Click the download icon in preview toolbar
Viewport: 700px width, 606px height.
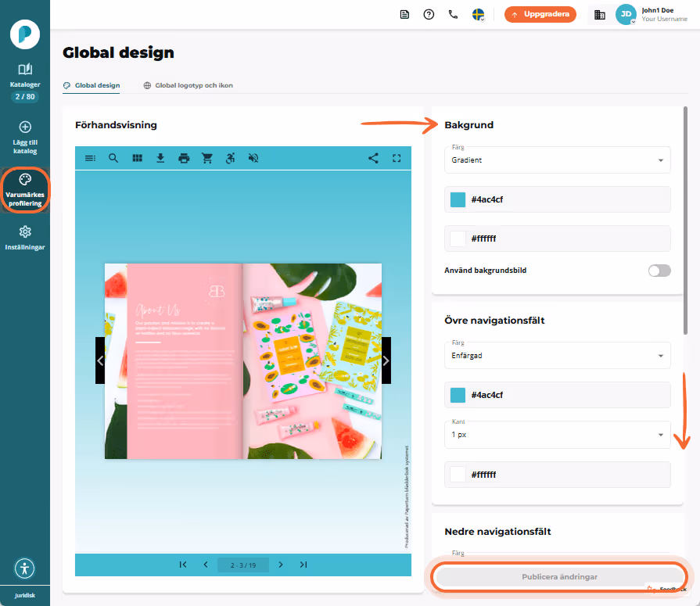pyautogui.click(x=160, y=158)
